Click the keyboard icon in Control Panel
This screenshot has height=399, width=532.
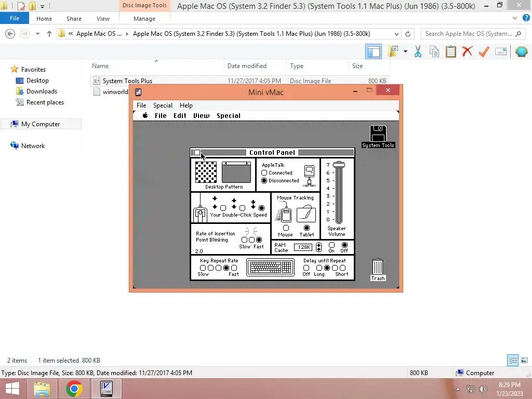(270, 268)
